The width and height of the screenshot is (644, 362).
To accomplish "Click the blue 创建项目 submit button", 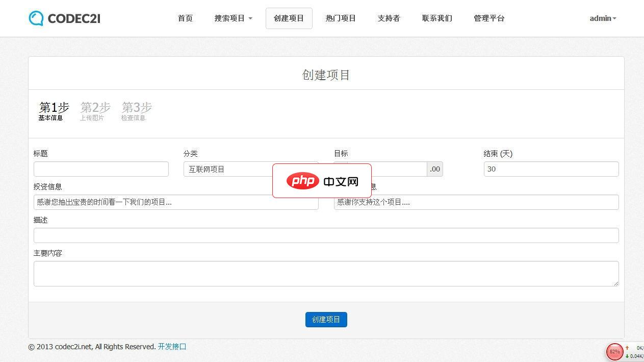I will click(x=326, y=319).
